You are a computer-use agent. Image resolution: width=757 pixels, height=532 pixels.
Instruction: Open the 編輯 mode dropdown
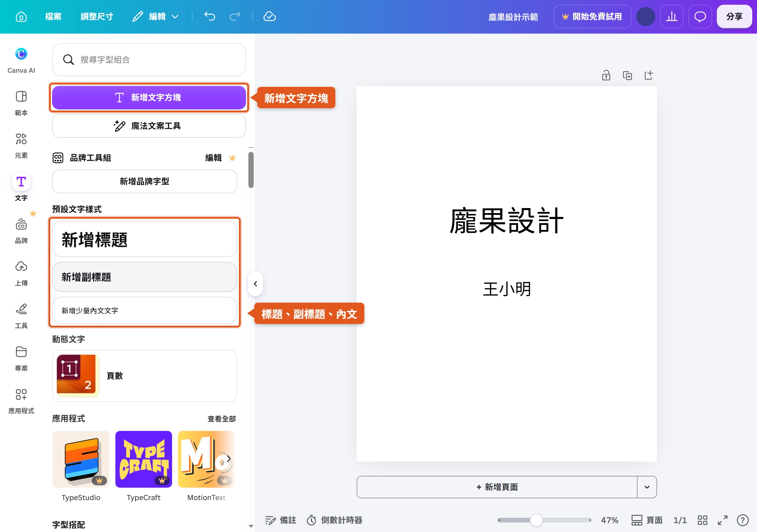(x=156, y=17)
